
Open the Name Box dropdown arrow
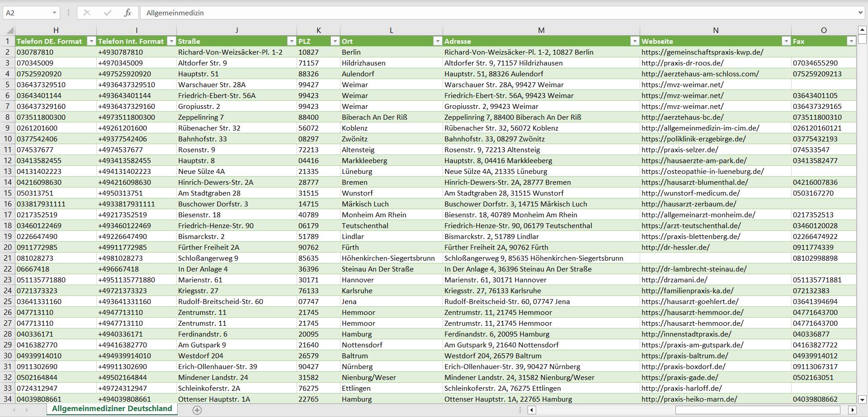pos(54,13)
